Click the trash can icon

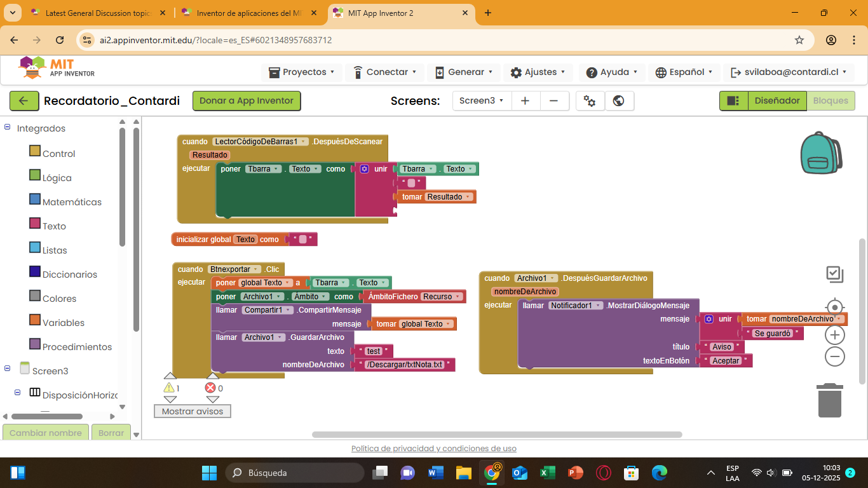(x=830, y=400)
